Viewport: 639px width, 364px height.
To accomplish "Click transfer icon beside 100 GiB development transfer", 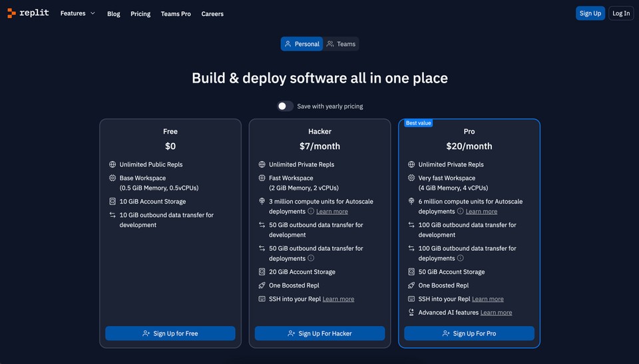I will (x=411, y=225).
